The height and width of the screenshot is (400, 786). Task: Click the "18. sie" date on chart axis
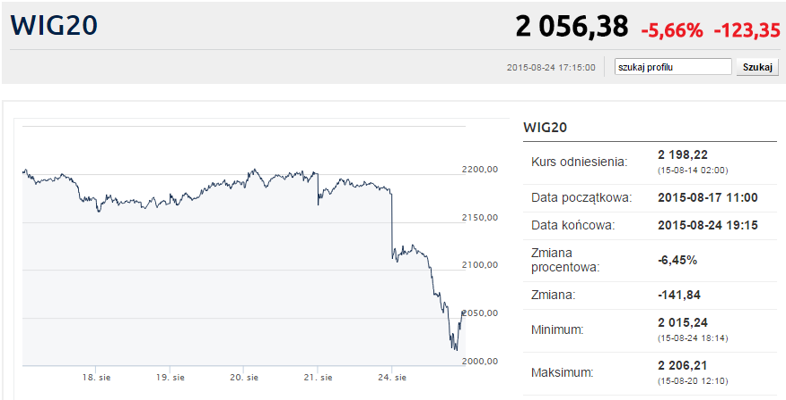(97, 378)
